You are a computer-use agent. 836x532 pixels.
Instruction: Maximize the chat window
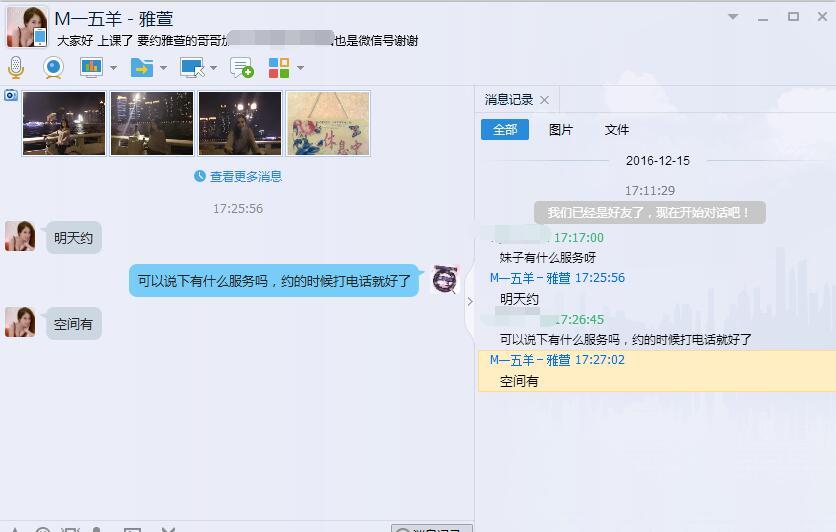(793, 17)
